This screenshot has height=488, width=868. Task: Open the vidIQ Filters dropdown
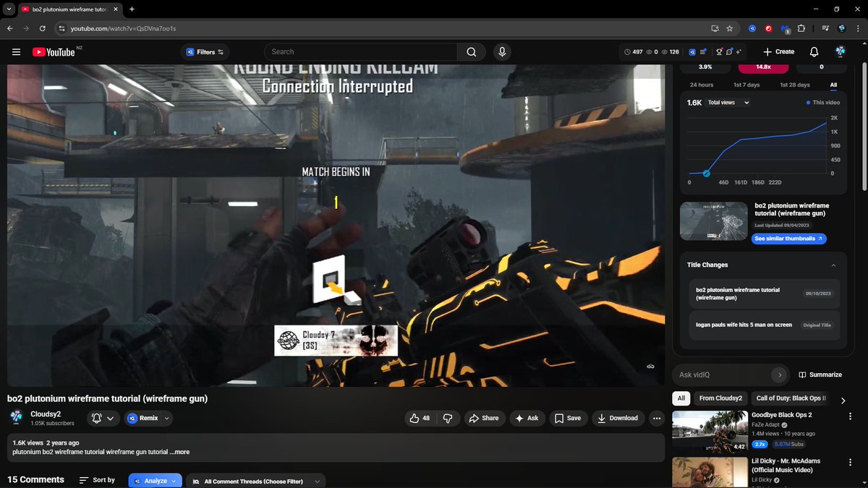click(x=205, y=52)
